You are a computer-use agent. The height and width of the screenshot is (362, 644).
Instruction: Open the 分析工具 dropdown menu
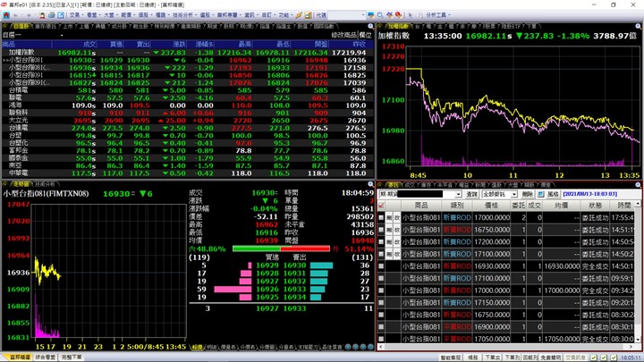(437, 15)
